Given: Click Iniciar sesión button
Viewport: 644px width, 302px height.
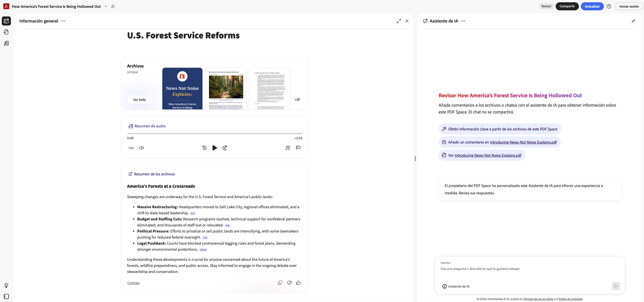Looking at the screenshot, I should pyautogui.click(x=629, y=6).
